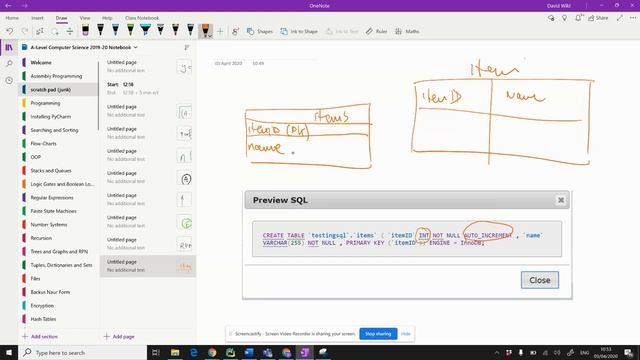Click the Undo arrow icon

(9, 31)
